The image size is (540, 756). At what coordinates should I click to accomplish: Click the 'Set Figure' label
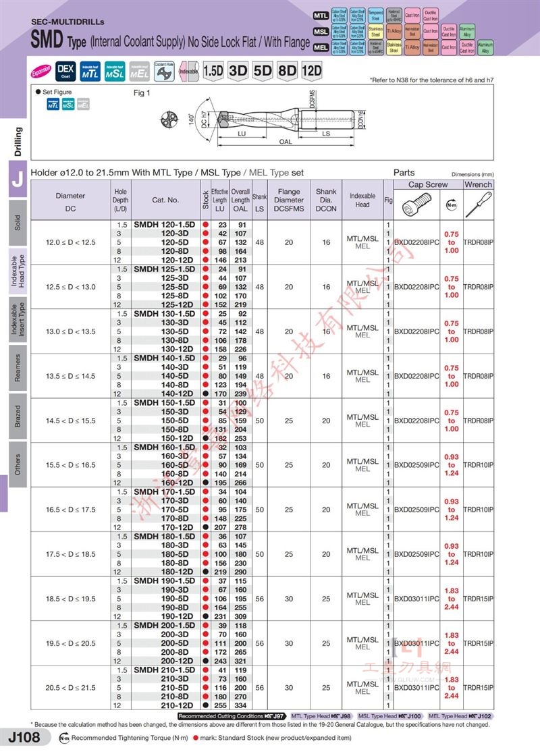click(x=57, y=92)
